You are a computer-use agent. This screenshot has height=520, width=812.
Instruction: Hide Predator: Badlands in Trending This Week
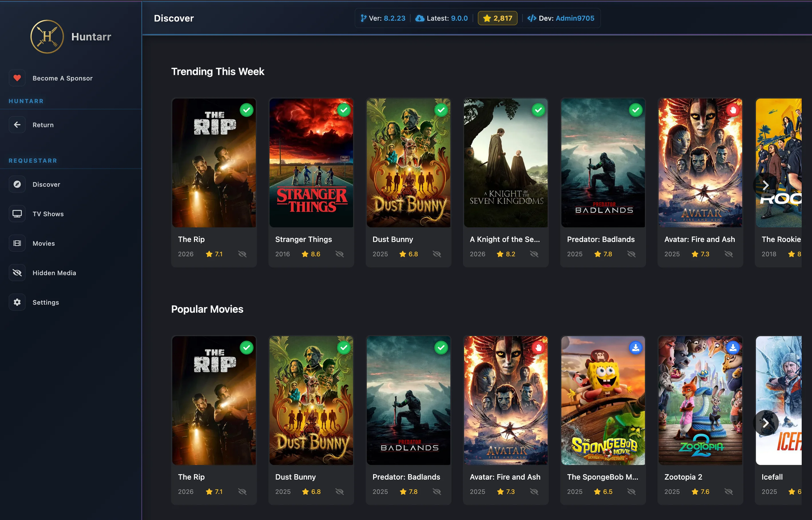(631, 254)
